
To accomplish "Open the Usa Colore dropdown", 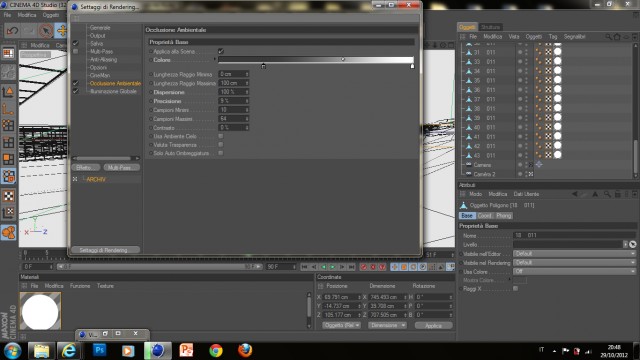I will 574,271.
